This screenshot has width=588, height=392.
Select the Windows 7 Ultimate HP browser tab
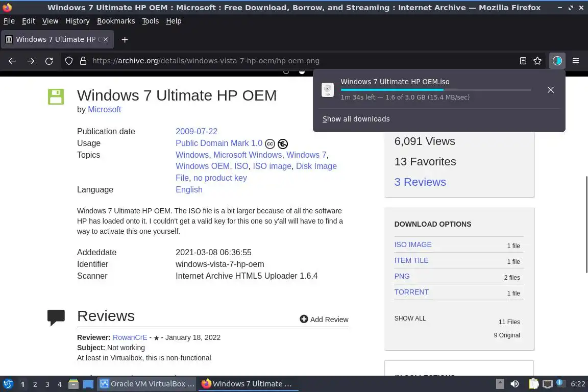(57, 39)
